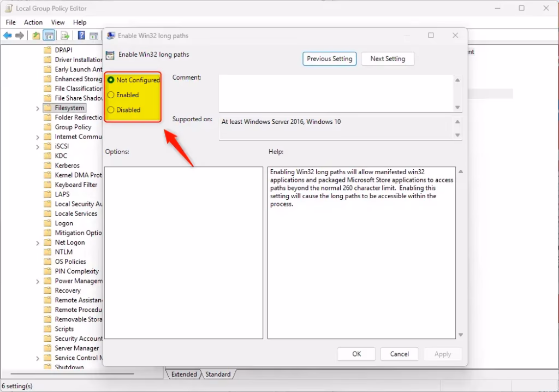Click the Show/Hide action pane icon
The height and width of the screenshot is (392, 559).
(x=94, y=35)
